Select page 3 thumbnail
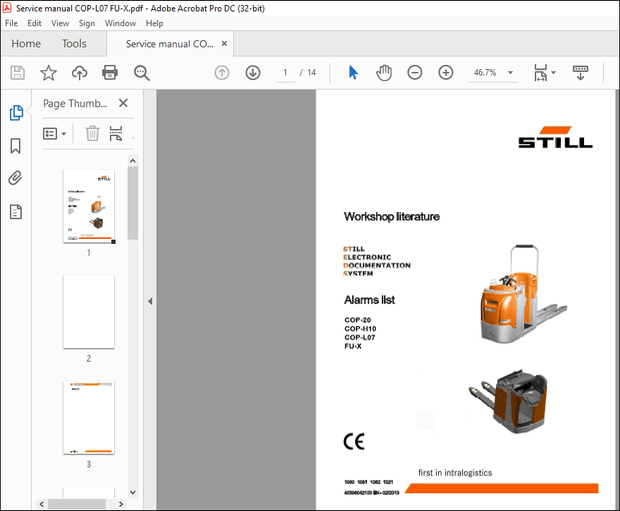 [x=88, y=417]
